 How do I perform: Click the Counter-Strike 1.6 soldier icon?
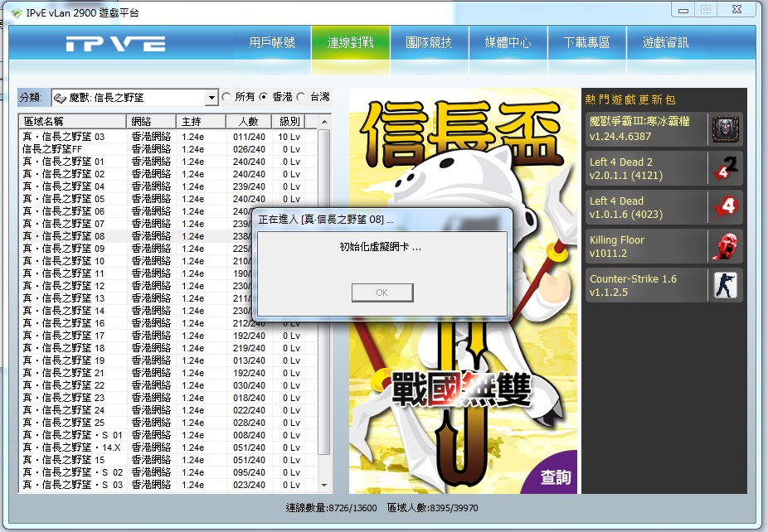[725, 285]
